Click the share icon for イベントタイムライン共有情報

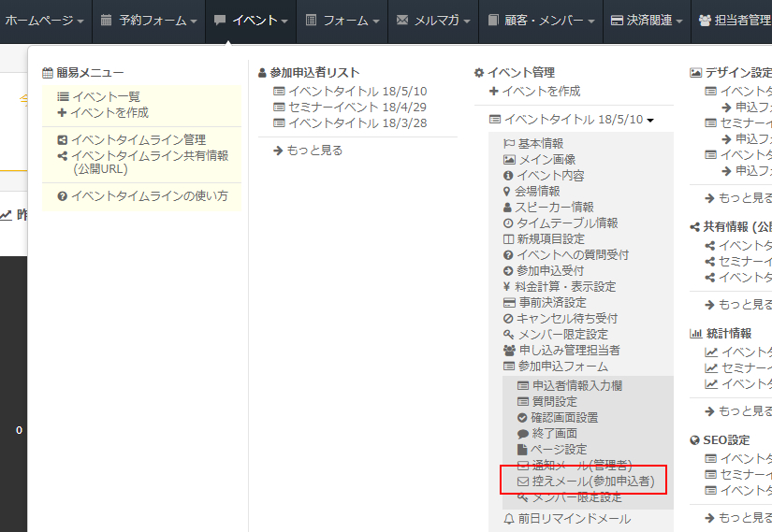63,156
